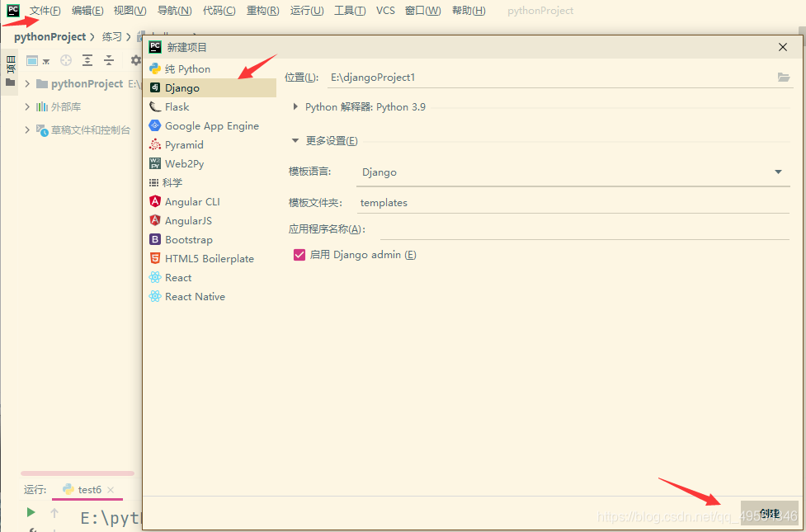Image resolution: width=806 pixels, height=532 pixels.
Task: Select Pyramid project type
Action: (210, 145)
